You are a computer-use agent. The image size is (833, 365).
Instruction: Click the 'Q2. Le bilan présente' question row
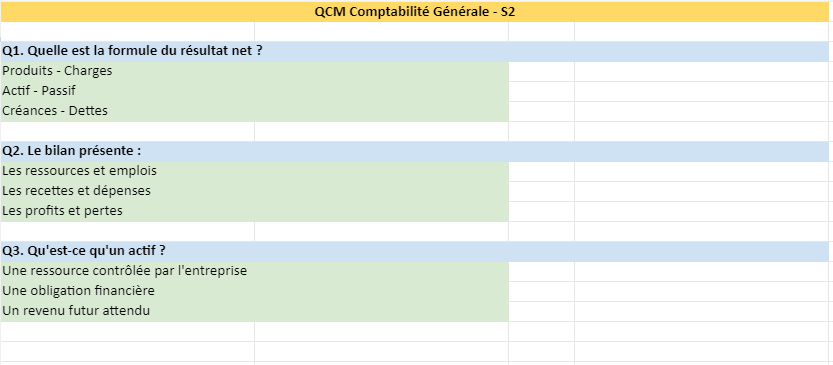point(414,151)
